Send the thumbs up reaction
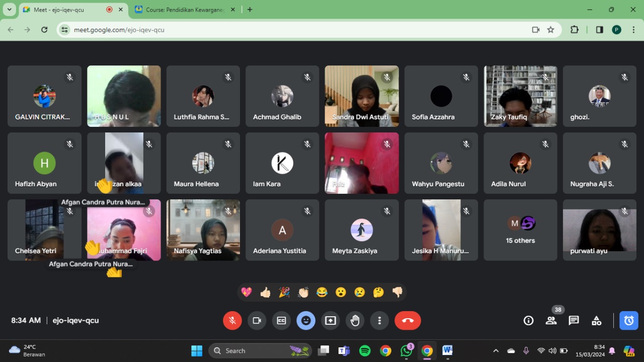This screenshot has height=362, width=644. pos(266,293)
